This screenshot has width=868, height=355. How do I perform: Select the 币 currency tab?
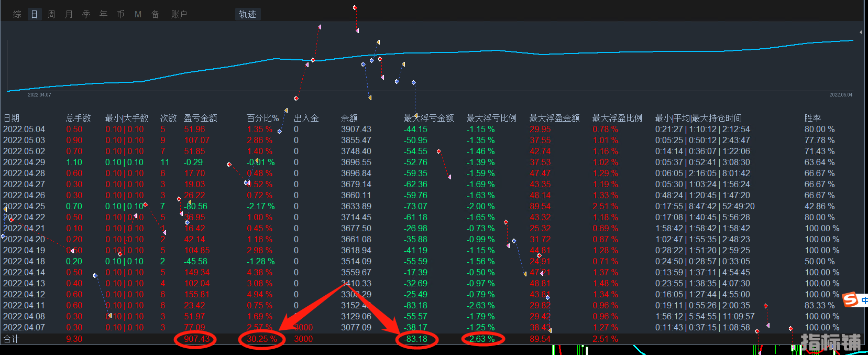[x=120, y=14]
